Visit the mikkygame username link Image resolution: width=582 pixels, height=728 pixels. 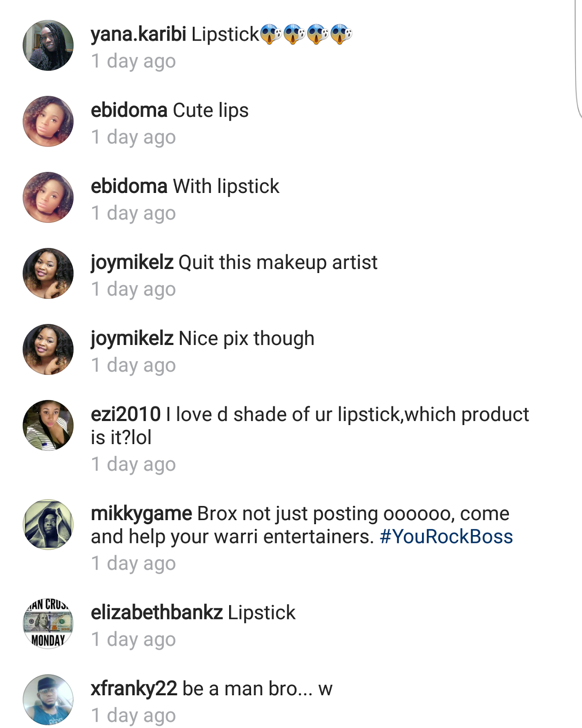click(x=141, y=514)
